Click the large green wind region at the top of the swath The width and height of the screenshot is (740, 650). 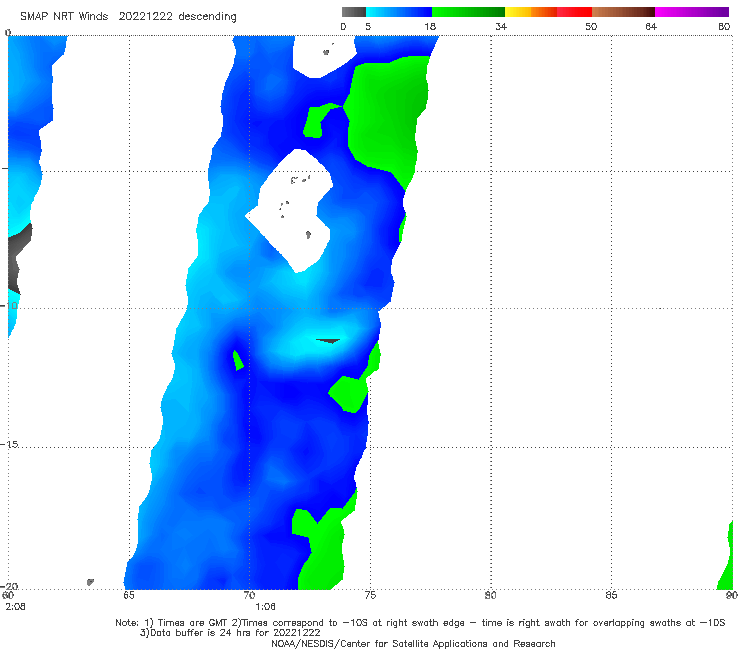387,118
